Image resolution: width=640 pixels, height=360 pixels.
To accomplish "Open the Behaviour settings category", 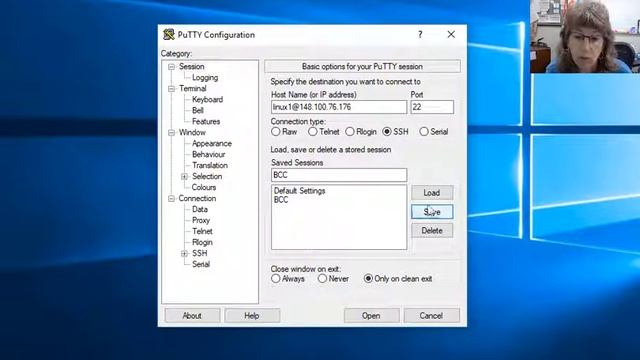I will click(x=209, y=155).
